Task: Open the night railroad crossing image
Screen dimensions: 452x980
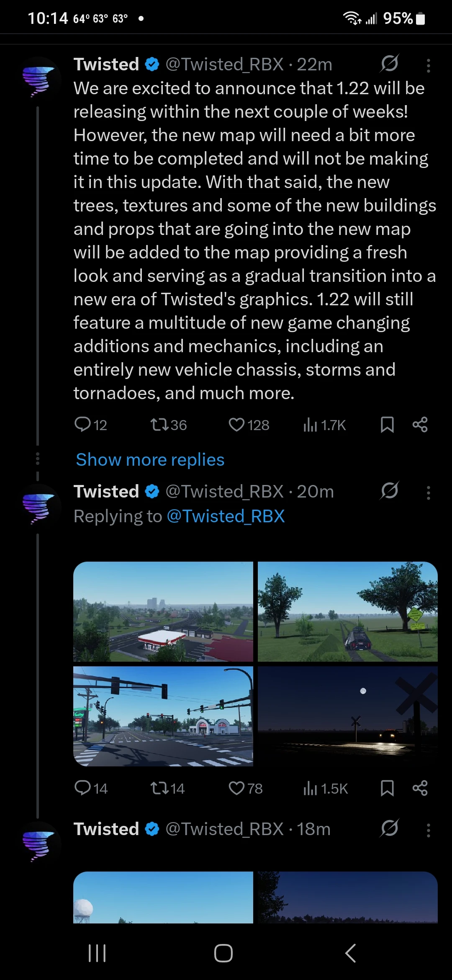Action: 347,716
